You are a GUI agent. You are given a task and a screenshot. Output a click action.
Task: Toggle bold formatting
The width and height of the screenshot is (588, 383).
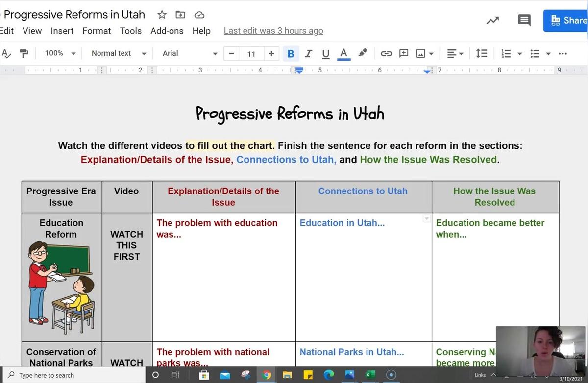click(x=291, y=53)
